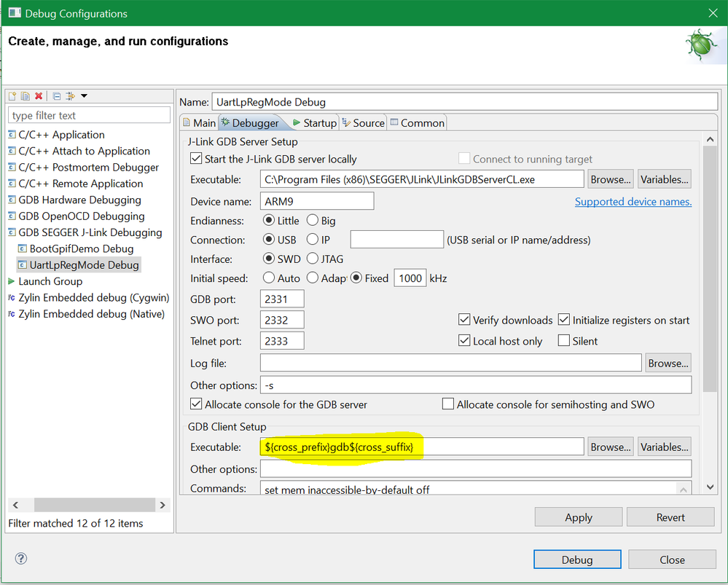Uncheck Verify downloads option
Image resolution: width=728 pixels, height=585 pixels.
(464, 320)
